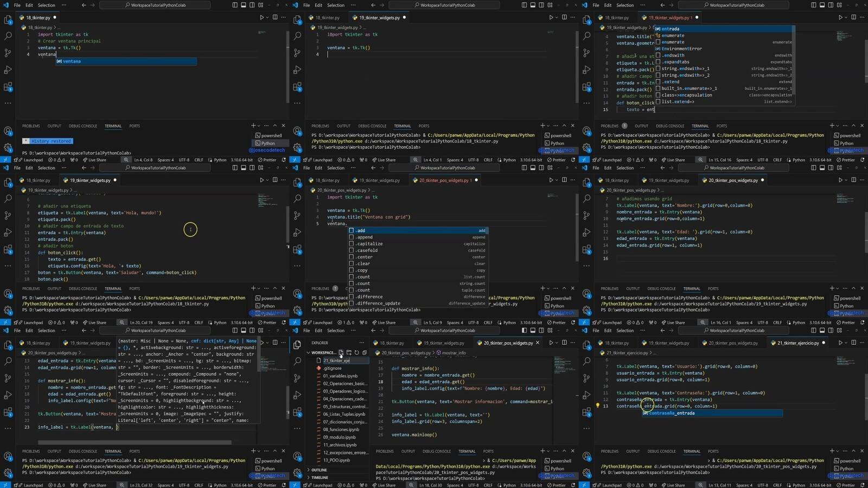
Task: Open Extensions icon in Ln 5, Col 9 window
Action: [x=297, y=250]
